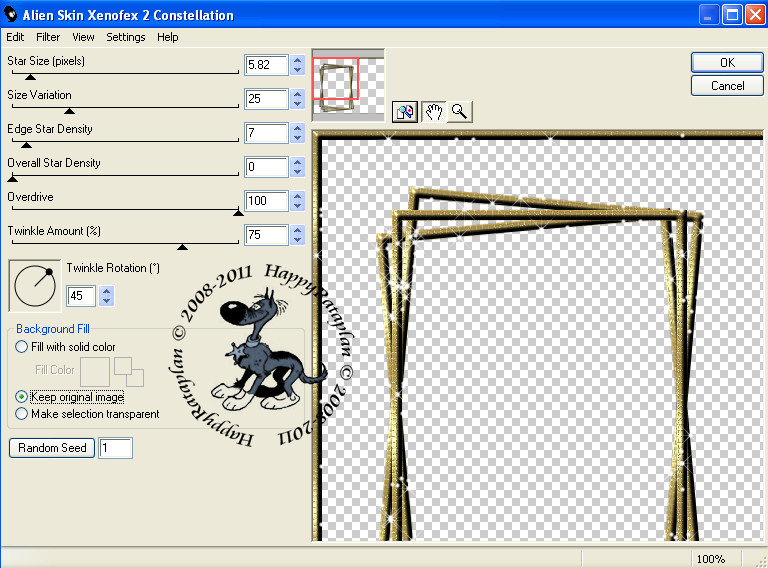Decrease Star Size with down arrow
This screenshot has height=568, width=768.
click(297, 70)
